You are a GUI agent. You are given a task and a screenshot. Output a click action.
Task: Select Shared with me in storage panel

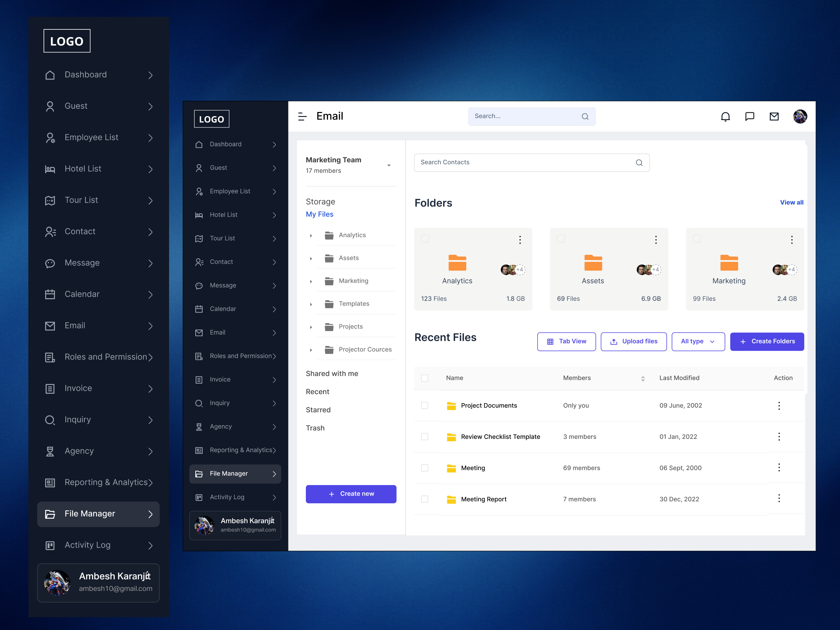coord(332,374)
